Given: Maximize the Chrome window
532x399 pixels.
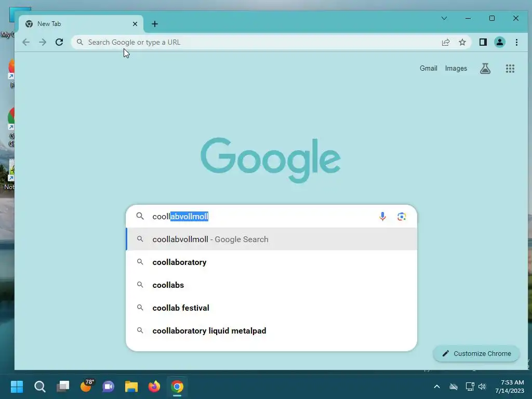Looking at the screenshot, I should point(492,18).
